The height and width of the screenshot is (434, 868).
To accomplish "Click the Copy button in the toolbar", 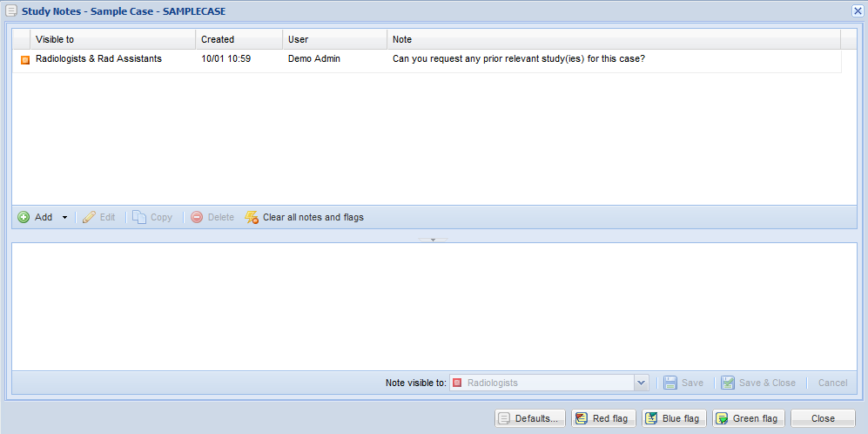I will [152, 217].
